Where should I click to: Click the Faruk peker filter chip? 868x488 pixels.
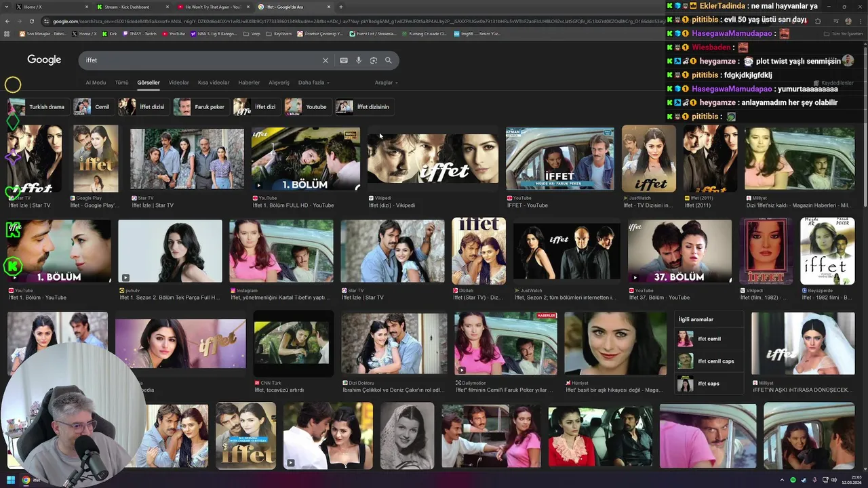click(201, 106)
